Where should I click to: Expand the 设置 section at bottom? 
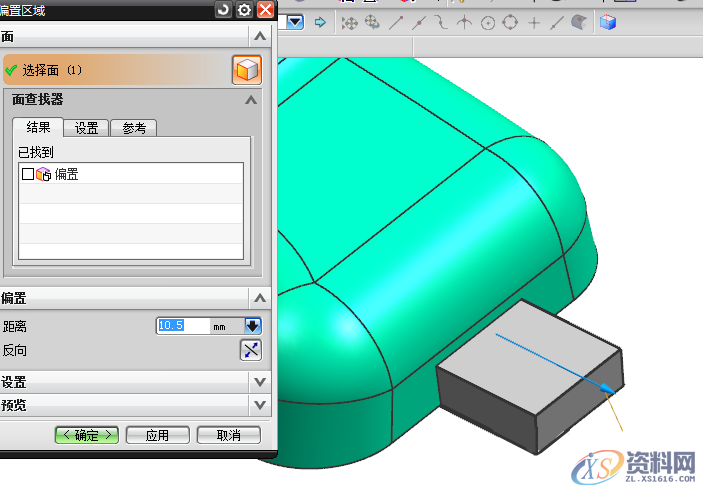260,382
